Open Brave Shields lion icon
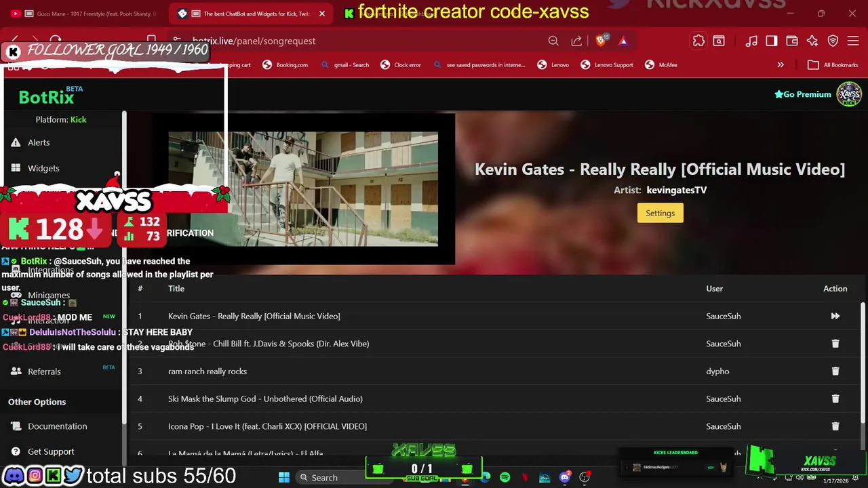Screen dimensions: 868x488 [601, 41]
